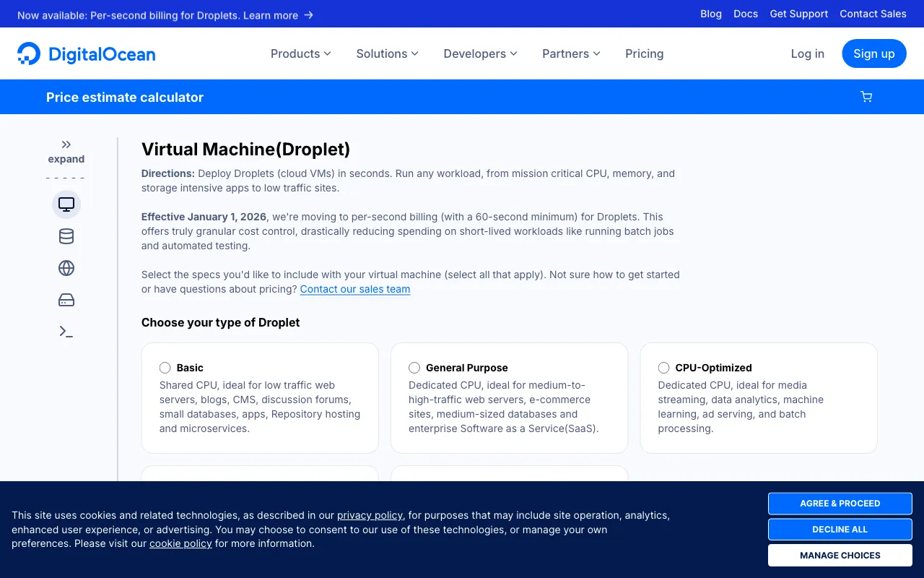Click the 'Choose your type of Droplet' text

click(221, 322)
